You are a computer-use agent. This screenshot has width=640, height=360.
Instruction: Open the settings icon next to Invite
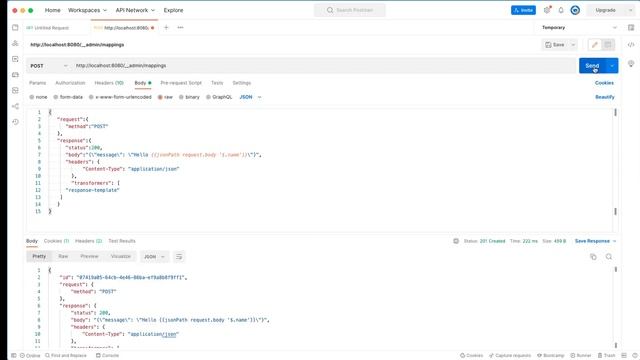(547, 10)
